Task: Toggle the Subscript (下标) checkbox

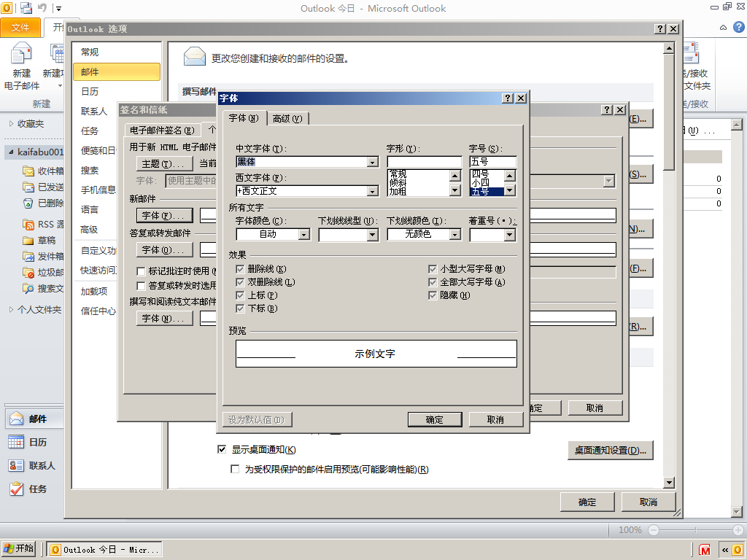Action: pyautogui.click(x=240, y=308)
